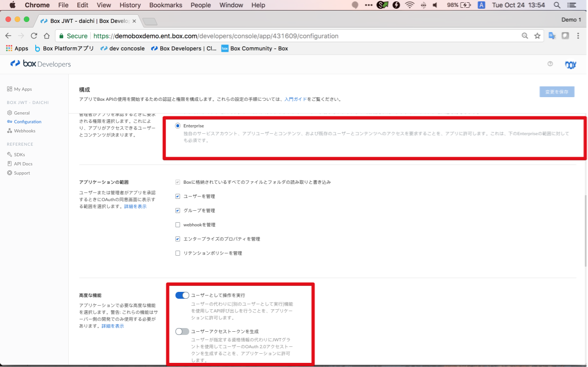Click the battery status icon
This screenshot has height=367, width=588.
click(x=466, y=5)
